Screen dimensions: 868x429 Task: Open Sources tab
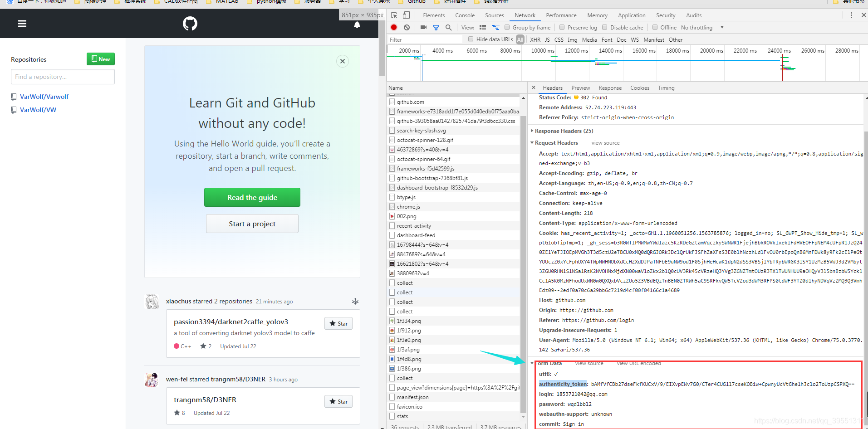(x=495, y=15)
